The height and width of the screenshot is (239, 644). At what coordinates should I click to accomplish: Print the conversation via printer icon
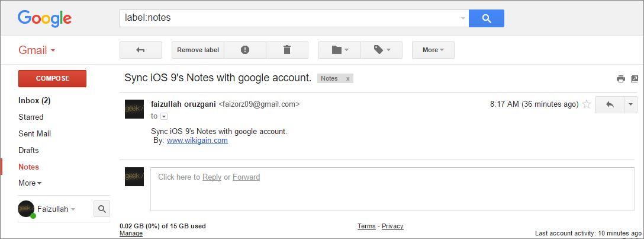pos(620,79)
